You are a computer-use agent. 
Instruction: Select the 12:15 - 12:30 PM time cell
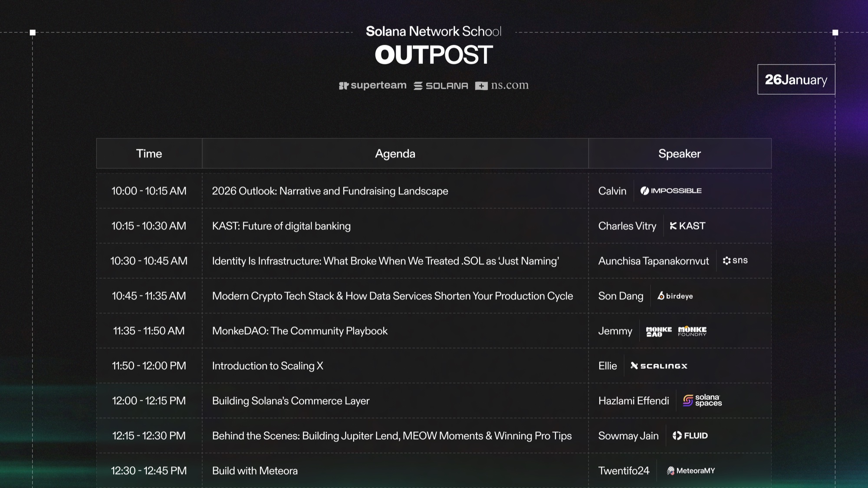point(149,435)
